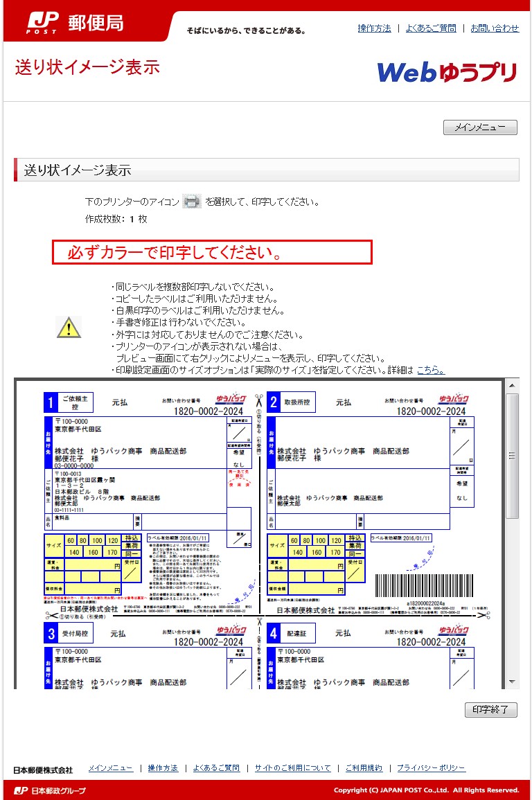
Task: Click label 4 配達証 section
Action: pyautogui.click(x=291, y=633)
